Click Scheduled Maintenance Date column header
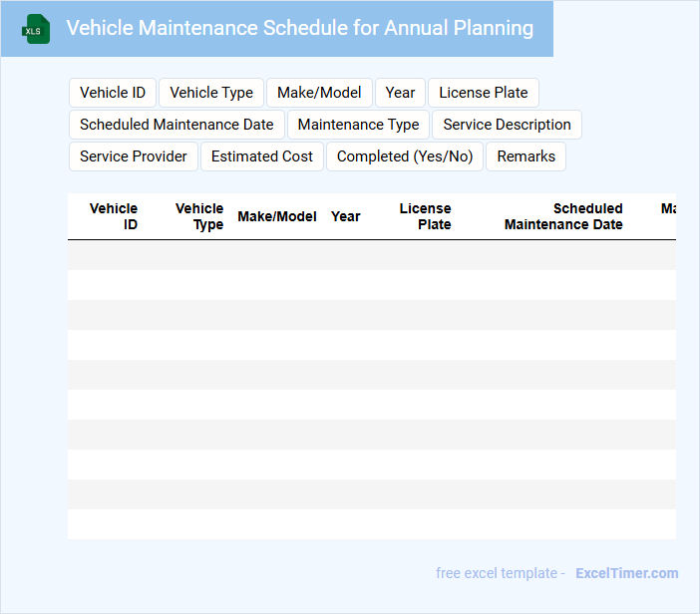The height and width of the screenshot is (614, 700). point(563,216)
